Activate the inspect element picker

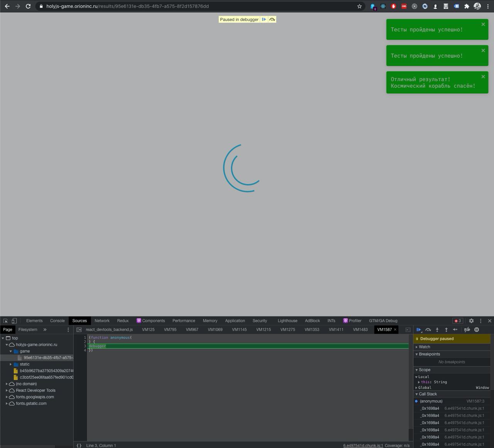pos(5,321)
